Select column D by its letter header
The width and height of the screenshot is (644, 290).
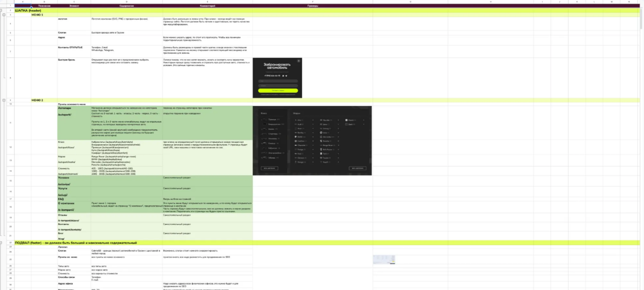tap(127, 2)
